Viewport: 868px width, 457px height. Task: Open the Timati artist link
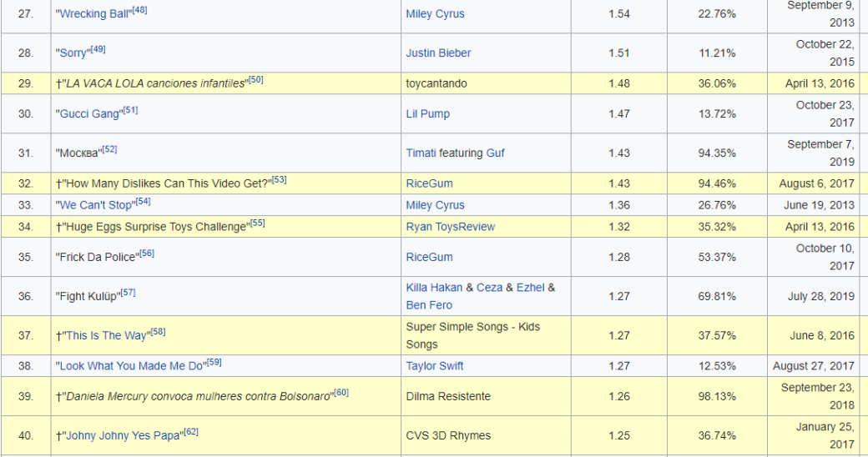421,153
